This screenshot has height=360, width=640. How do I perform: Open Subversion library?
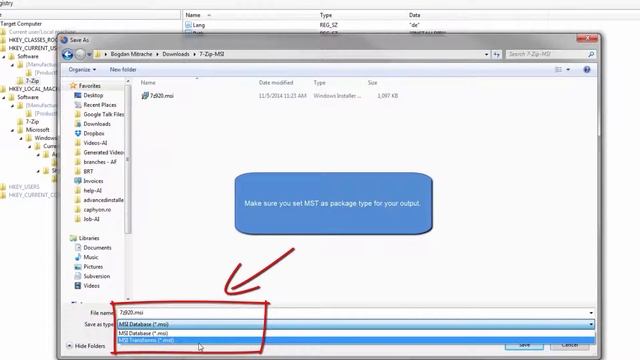(x=96, y=276)
